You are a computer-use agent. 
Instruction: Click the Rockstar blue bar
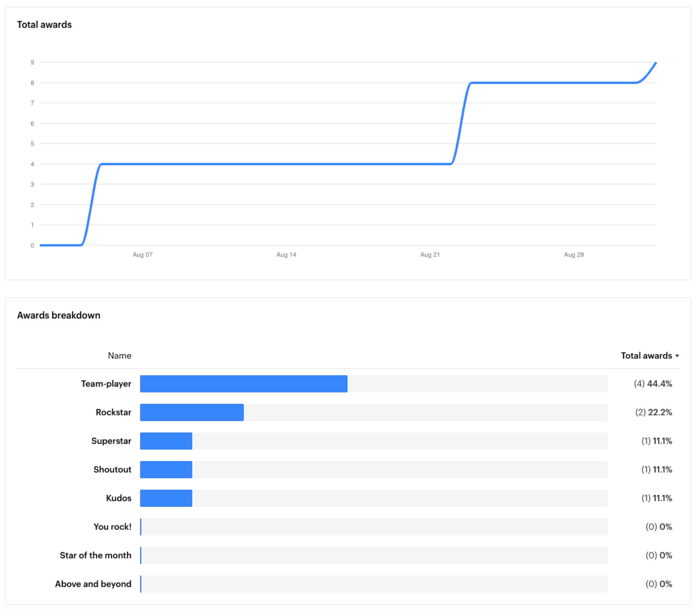coord(192,412)
